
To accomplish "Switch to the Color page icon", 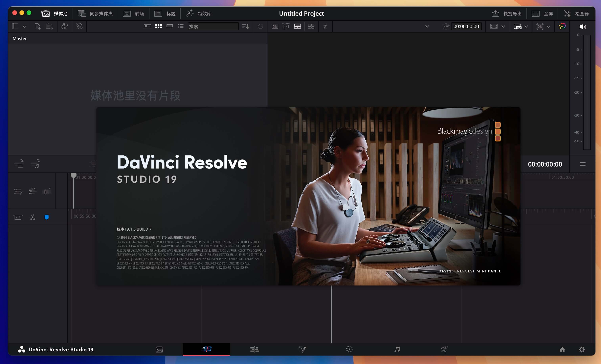I will [x=349, y=349].
